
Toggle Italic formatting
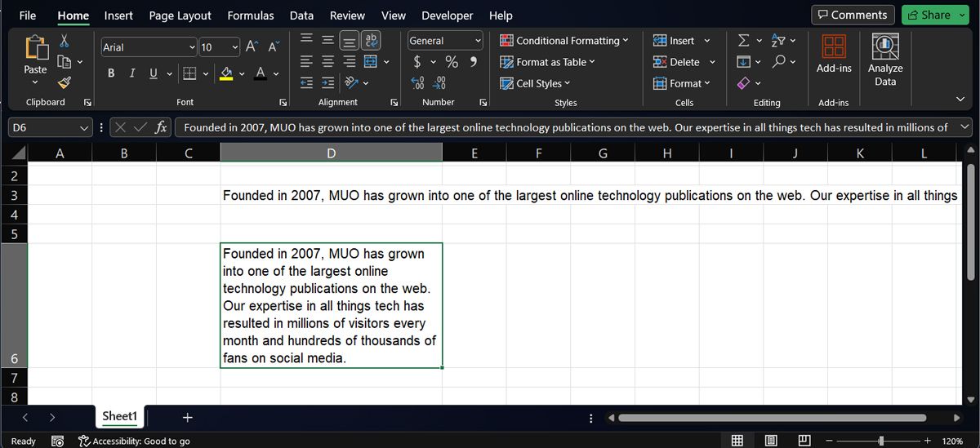pyautogui.click(x=131, y=73)
